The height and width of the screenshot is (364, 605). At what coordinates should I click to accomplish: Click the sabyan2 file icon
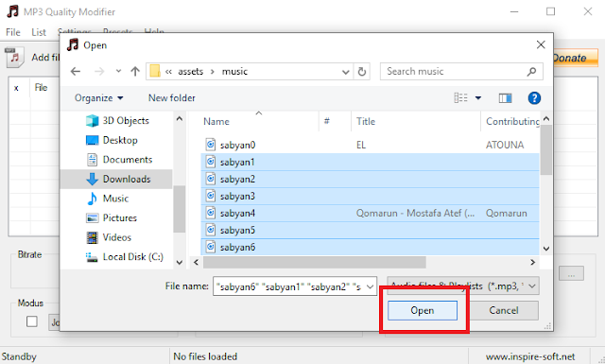[x=210, y=179]
